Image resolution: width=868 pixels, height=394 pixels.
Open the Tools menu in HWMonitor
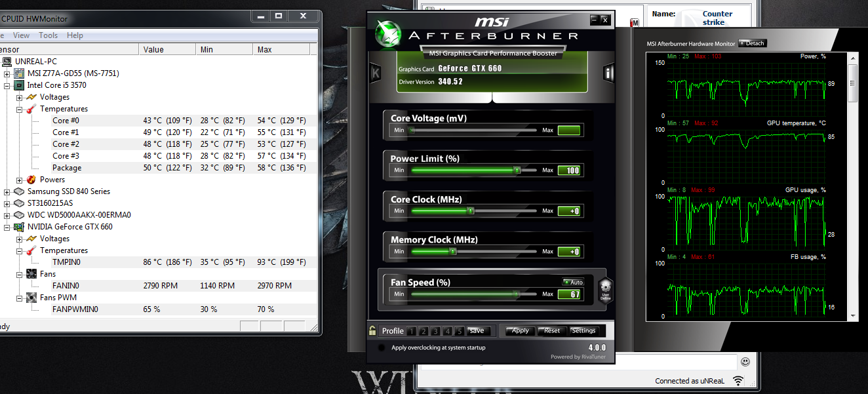(48, 35)
